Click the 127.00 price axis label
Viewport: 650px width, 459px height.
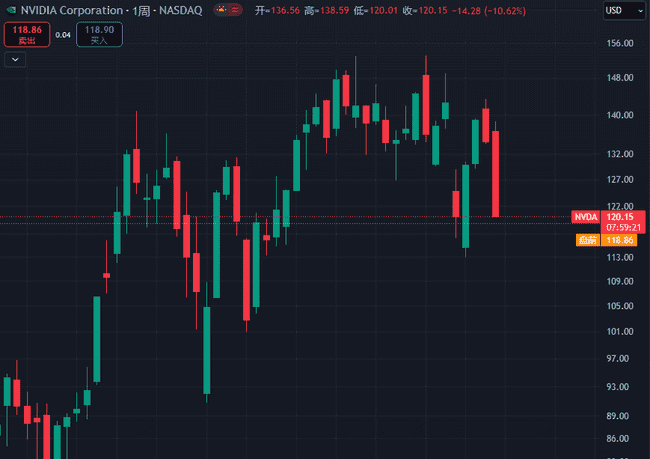pos(620,180)
